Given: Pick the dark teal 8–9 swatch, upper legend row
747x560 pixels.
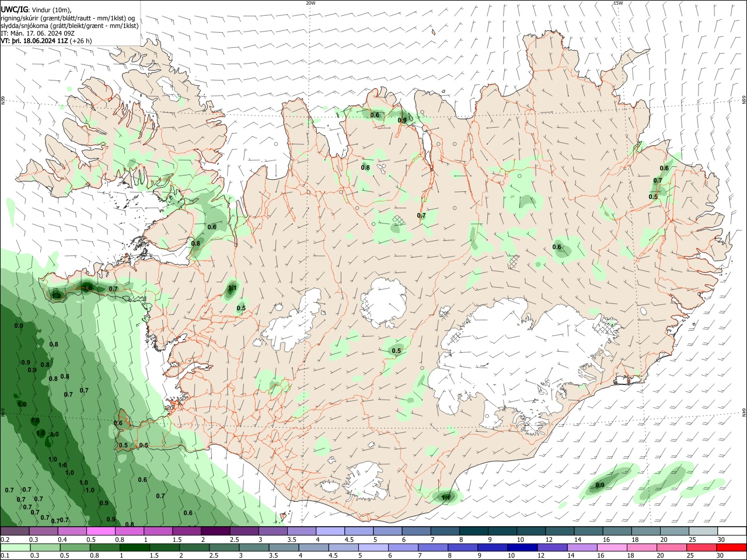Looking at the screenshot, I should click(x=474, y=531).
